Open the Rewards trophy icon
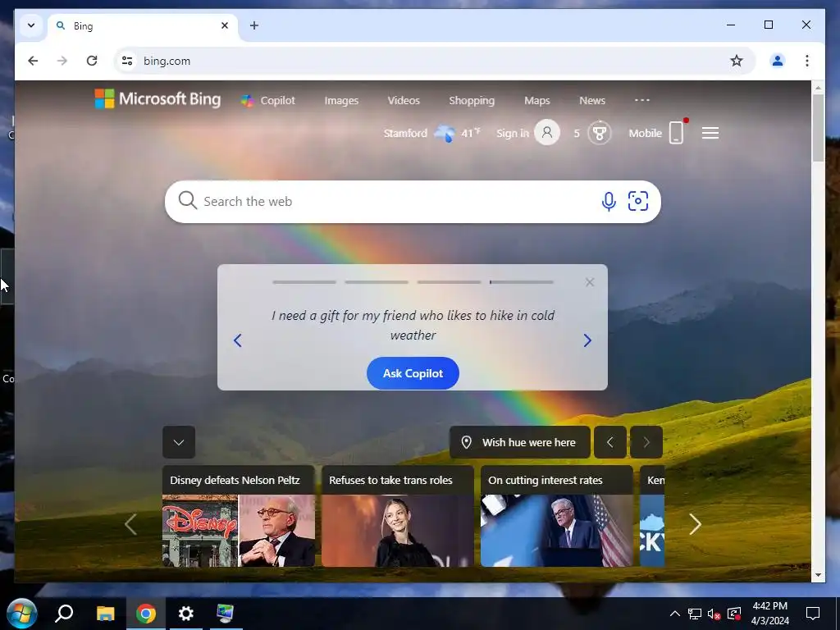This screenshot has height=630, width=840. (599, 133)
